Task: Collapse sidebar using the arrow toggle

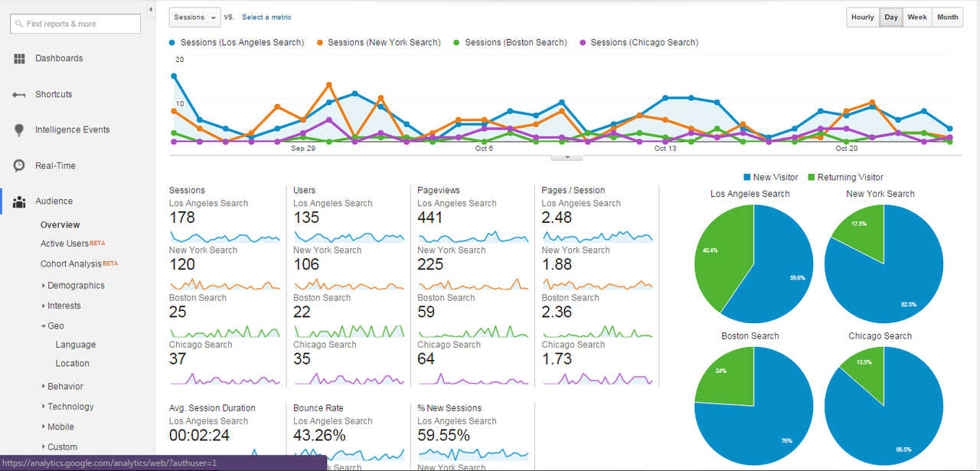Action: coord(151,10)
